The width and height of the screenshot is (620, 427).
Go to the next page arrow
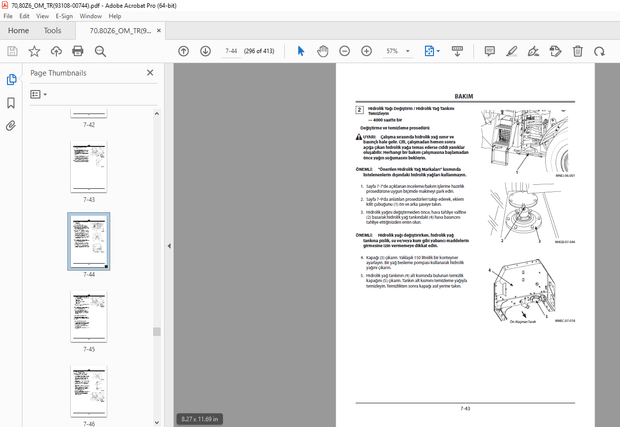coord(205,51)
